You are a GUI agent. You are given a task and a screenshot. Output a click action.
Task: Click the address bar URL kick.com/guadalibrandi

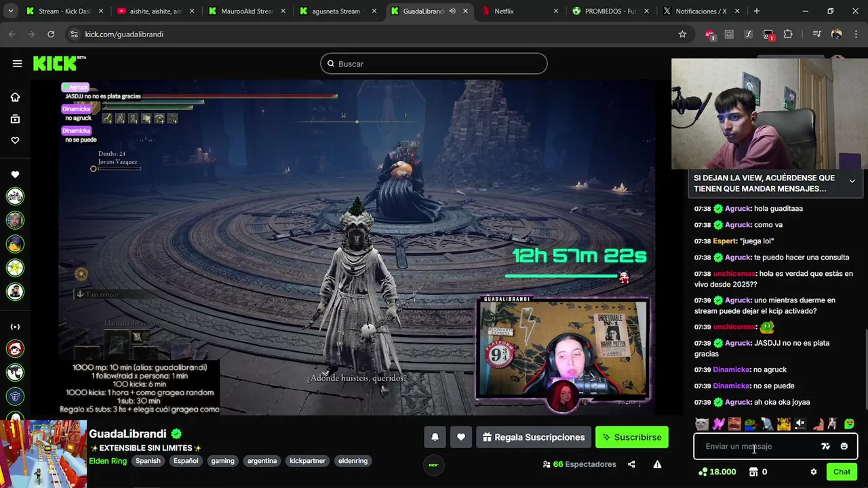(124, 34)
